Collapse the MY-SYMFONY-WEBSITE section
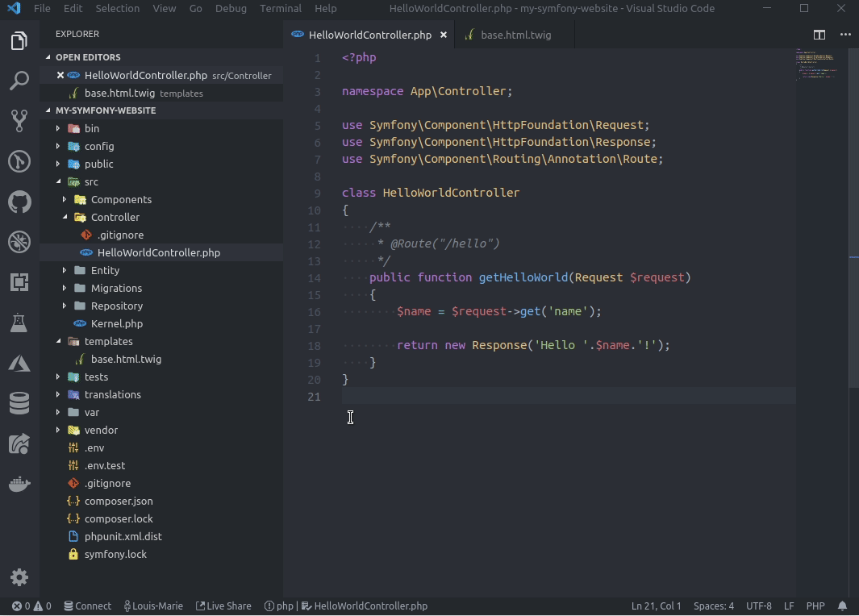859x616 pixels. click(x=48, y=110)
